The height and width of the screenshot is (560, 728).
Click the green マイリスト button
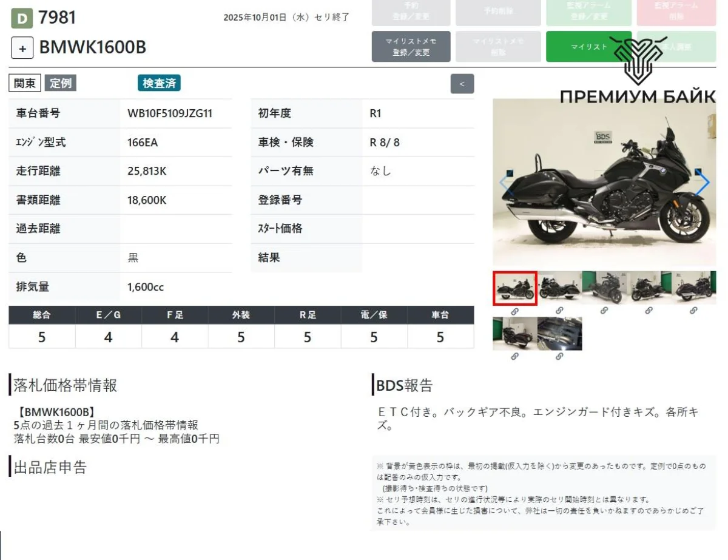(588, 47)
